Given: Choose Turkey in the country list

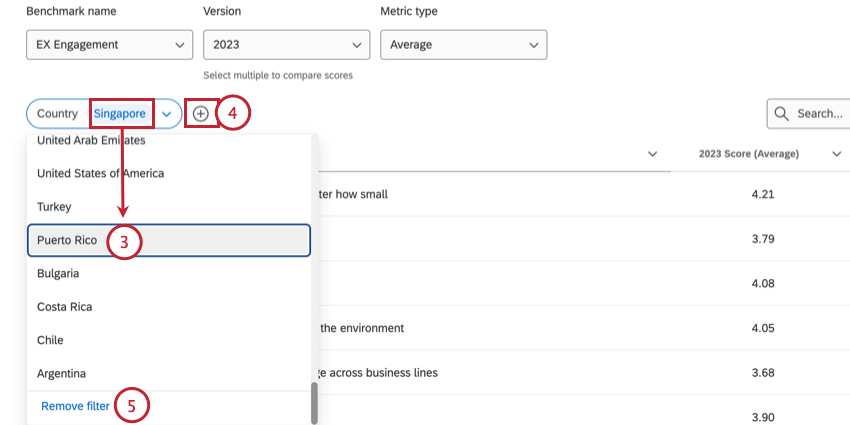Looking at the screenshot, I should tap(55, 206).
